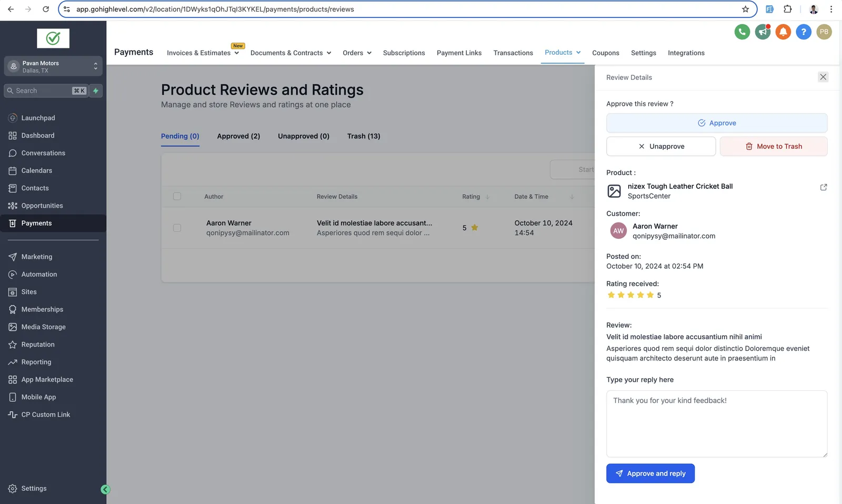Click the Move to Trash button
Viewport: 842px width, 504px height.
[x=774, y=146]
